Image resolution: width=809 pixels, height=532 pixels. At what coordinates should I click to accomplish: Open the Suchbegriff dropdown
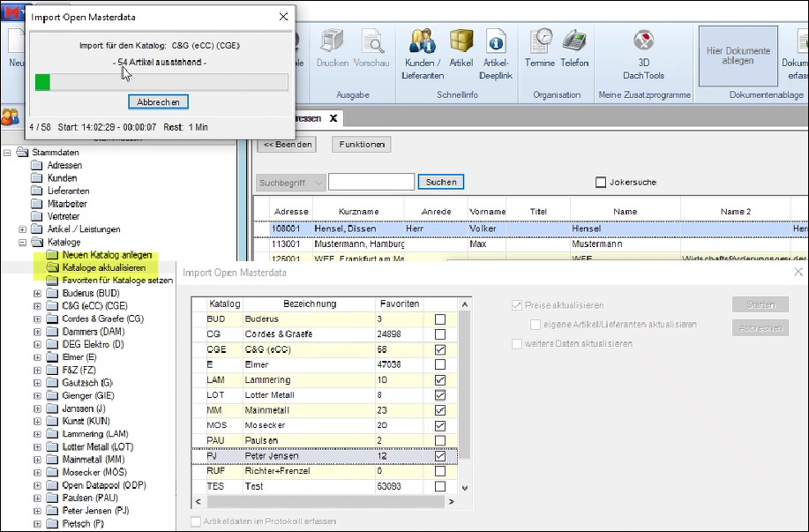[x=290, y=182]
